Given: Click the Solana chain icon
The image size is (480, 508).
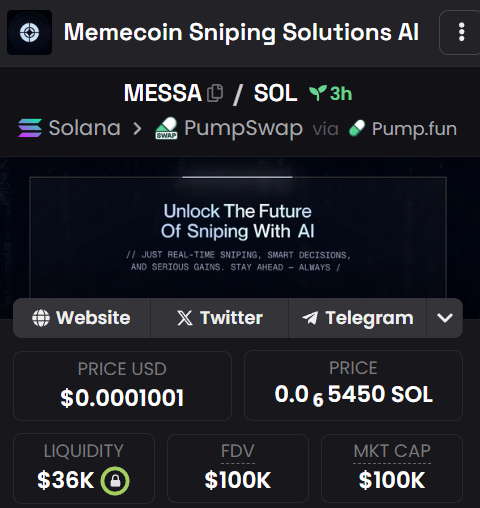Looking at the screenshot, I should [x=30, y=128].
